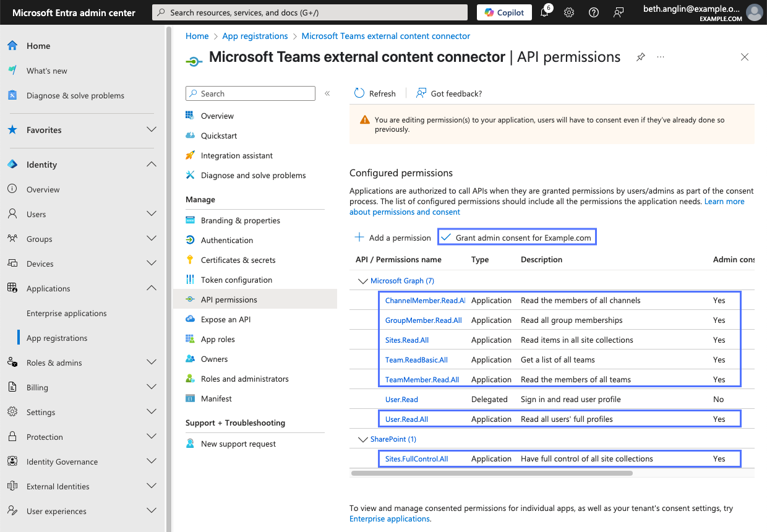Click the Protection lock icon
Screen dimensions: 767x532
12,437
